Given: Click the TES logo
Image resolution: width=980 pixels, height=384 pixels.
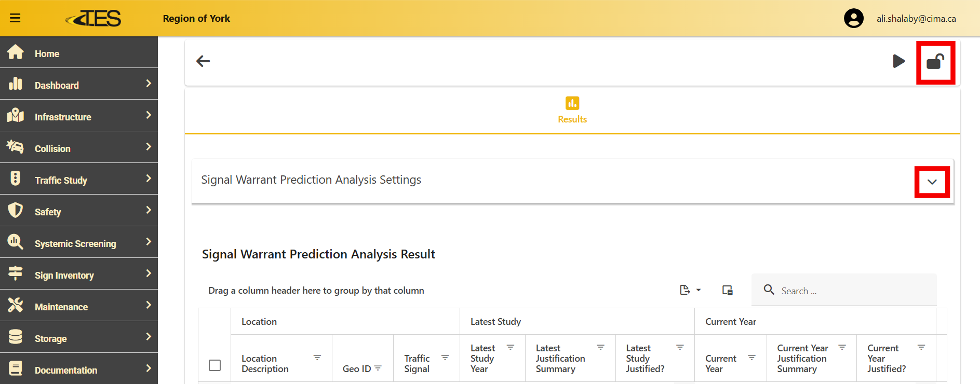Looking at the screenshot, I should pos(93,19).
